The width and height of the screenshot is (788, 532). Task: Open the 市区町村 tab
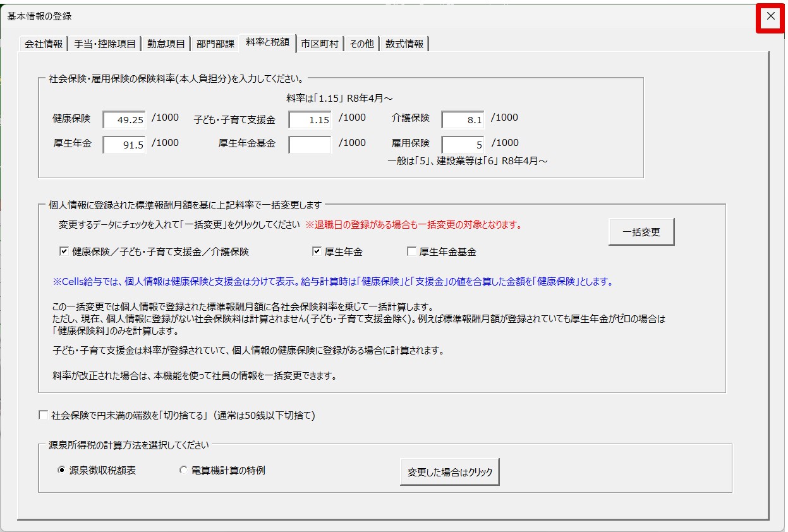point(319,44)
